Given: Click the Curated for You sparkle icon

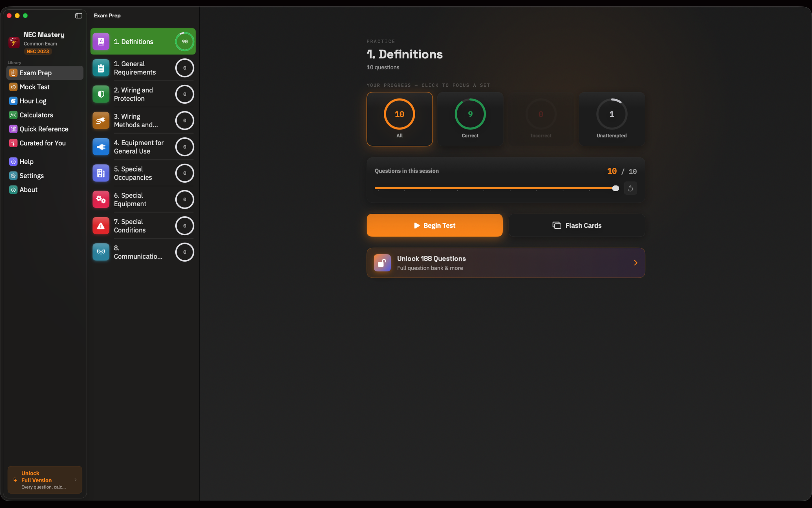Looking at the screenshot, I should click(x=13, y=143).
